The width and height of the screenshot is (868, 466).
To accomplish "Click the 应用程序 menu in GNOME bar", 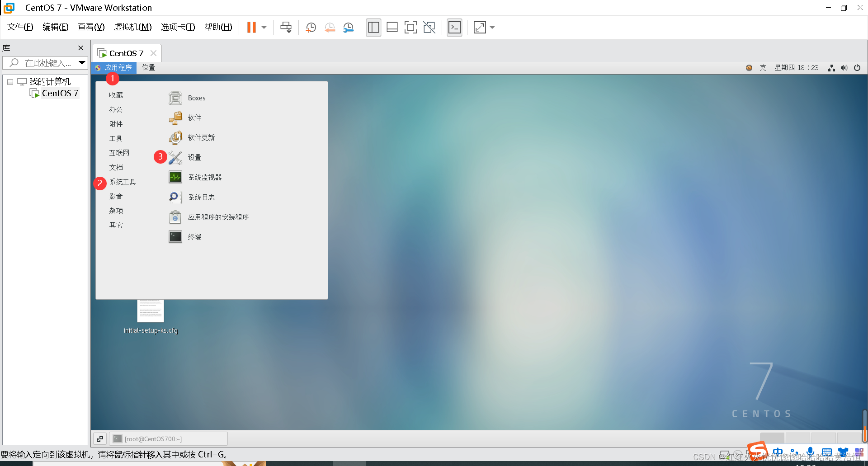I will coord(114,68).
